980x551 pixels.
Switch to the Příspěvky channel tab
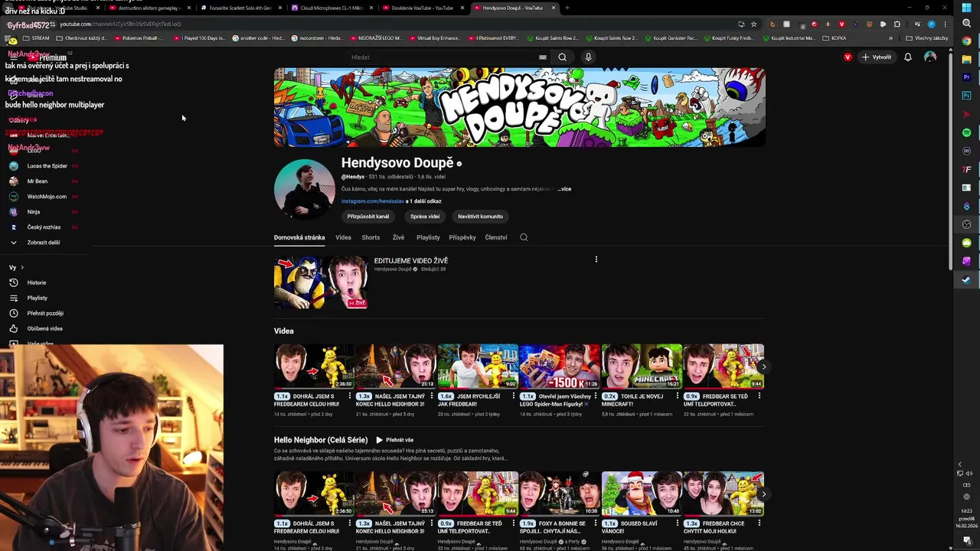[x=462, y=237]
